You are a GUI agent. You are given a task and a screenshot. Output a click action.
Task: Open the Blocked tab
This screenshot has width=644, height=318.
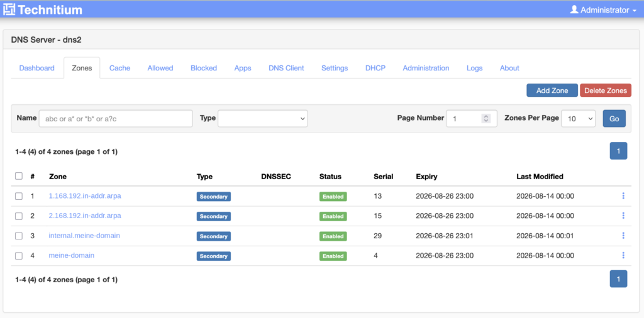pyautogui.click(x=204, y=68)
